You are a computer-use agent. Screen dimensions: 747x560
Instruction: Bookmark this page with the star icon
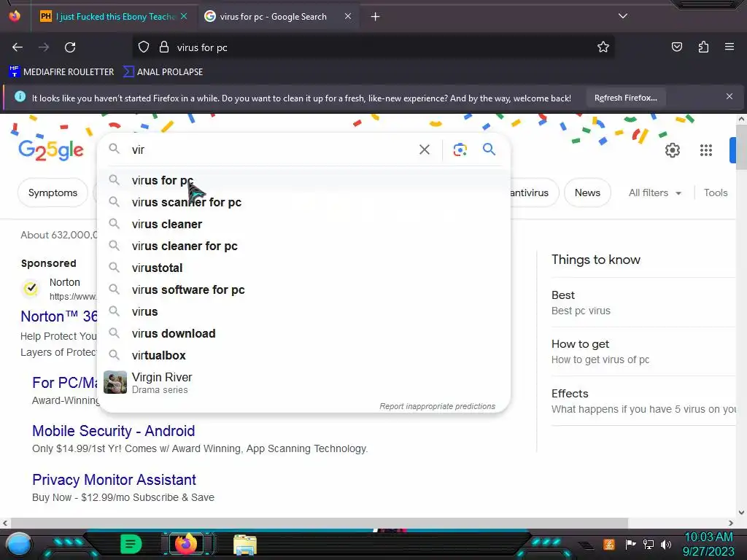tap(603, 47)
